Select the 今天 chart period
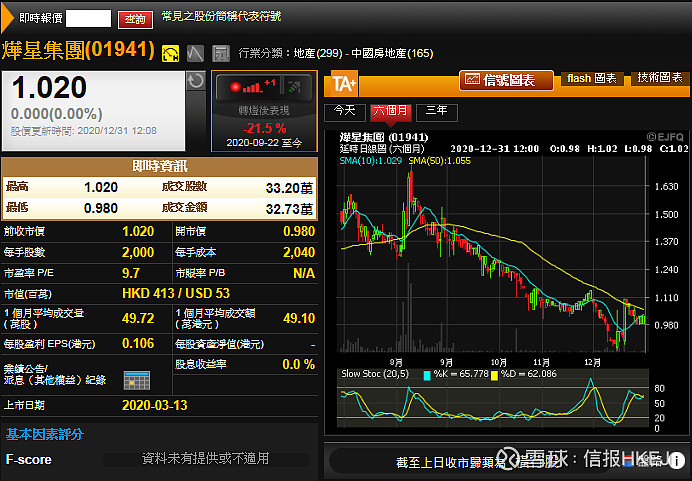 click(x=345, y=112)
